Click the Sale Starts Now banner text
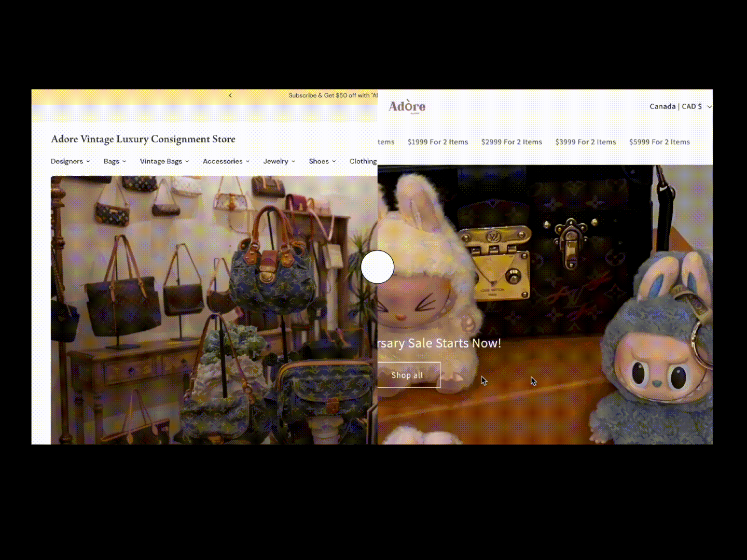The image size is (747, 560). pyautogui.click(x=439, y=343)
